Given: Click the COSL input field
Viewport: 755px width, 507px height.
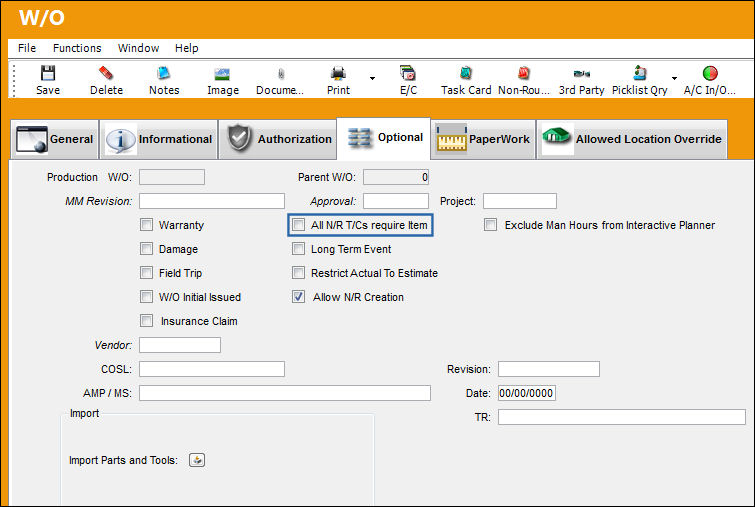Looking at the screenshot, I should tap(212, 369).
